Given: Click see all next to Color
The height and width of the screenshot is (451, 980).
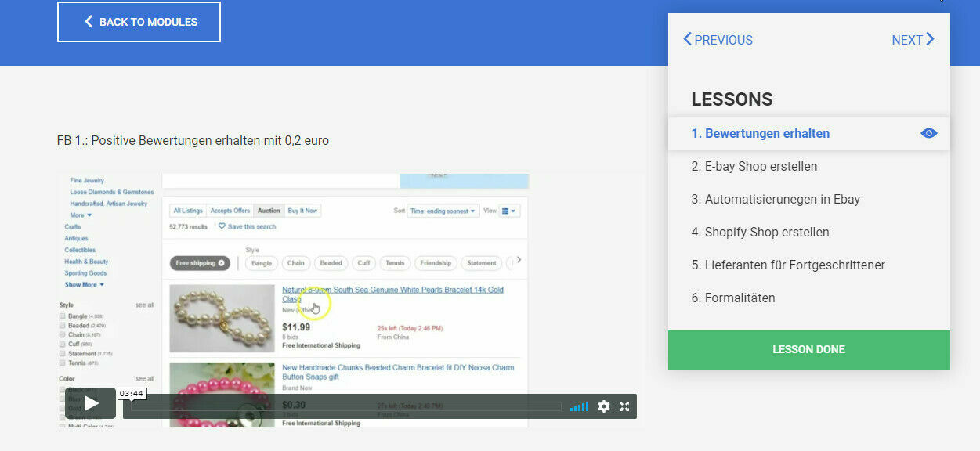Looking at the screenshot, I should tap(145, 379).
